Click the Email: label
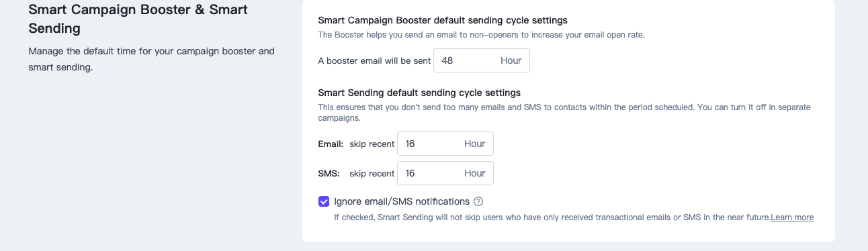The width and height of the screenshot is (868, 251). click(331, 144)
